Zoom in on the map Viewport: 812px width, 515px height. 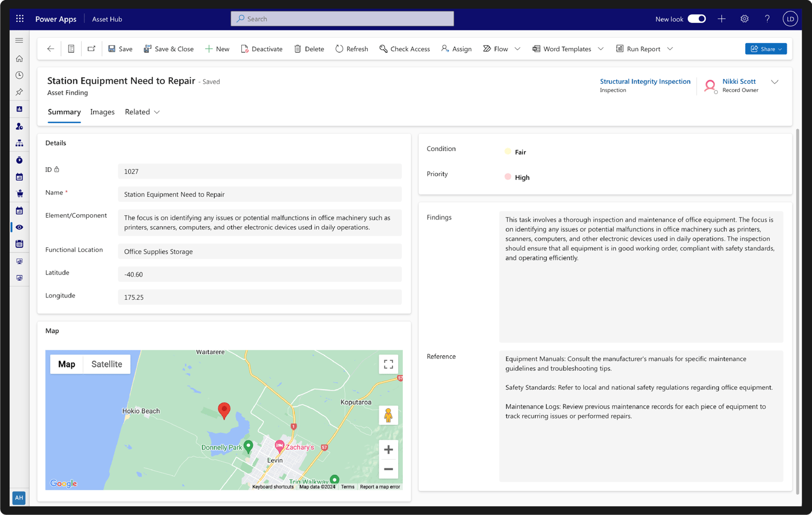point(388,450)
